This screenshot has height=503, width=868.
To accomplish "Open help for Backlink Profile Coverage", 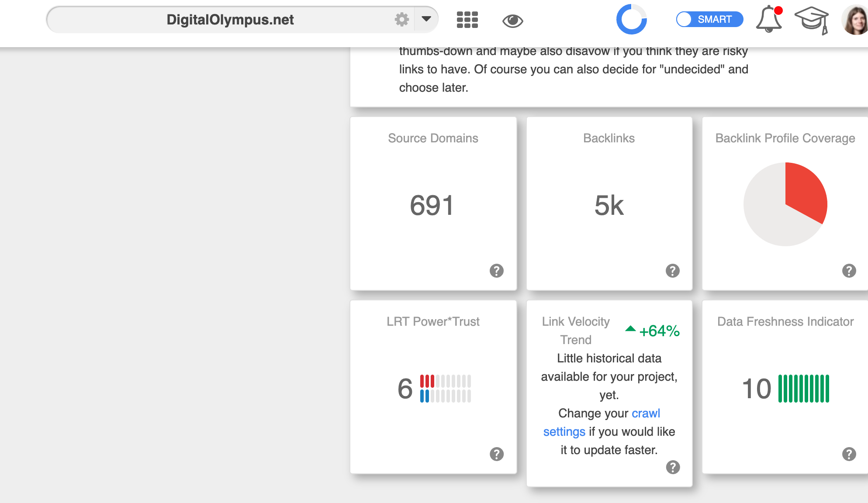I will pos(849,271).
